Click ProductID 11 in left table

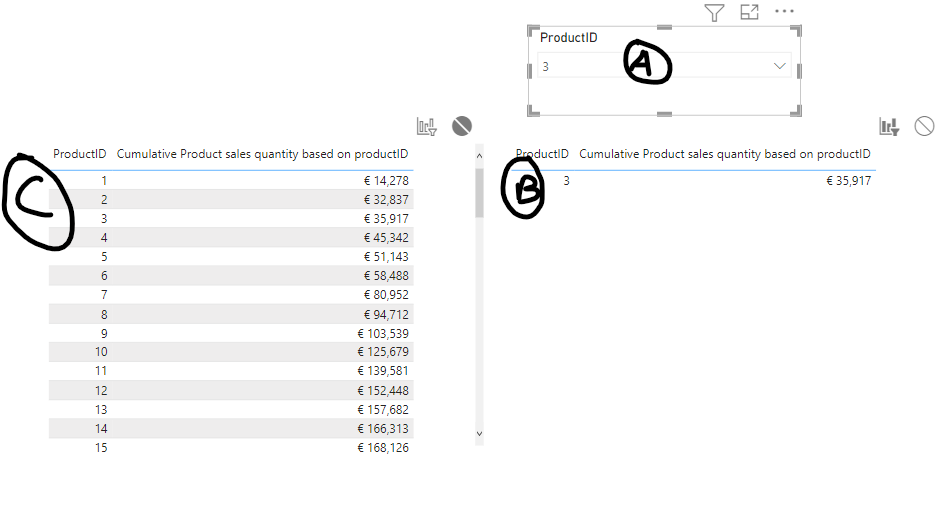click(x=101, y=371)
